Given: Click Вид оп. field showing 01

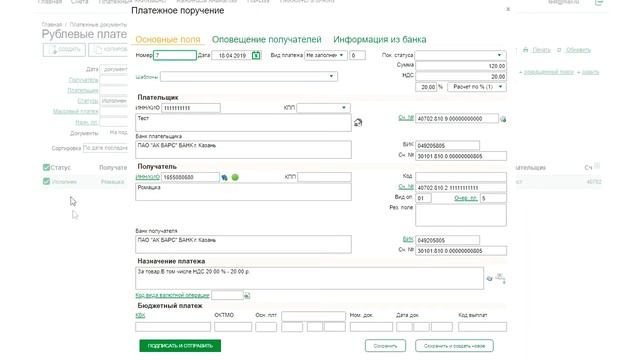Looking at the screenshot, I should coord(423,198).
